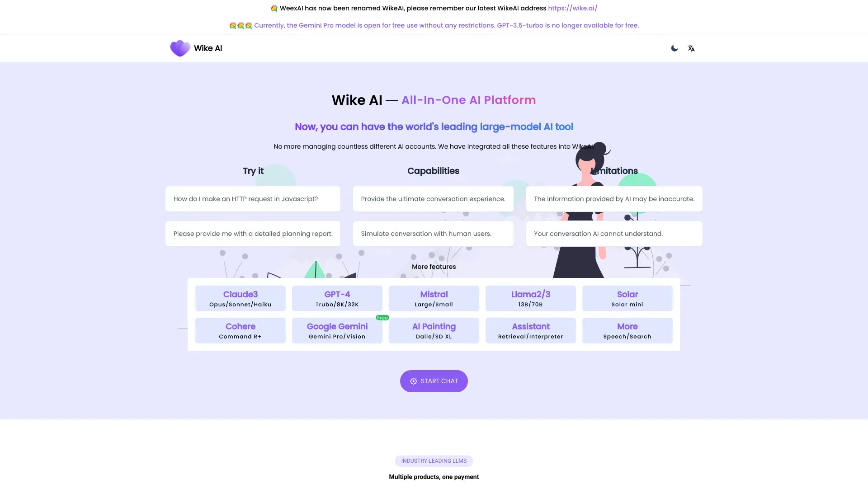Select Mistral Large/Small model
Image resolution: width=868 pixels, height=488 pixels.
click(x=434, y=298)
